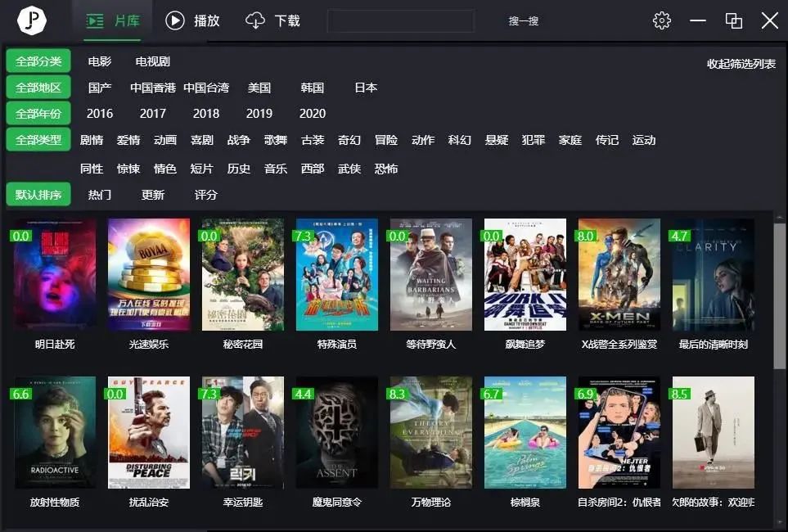Select the 全部年份 filter
The height and width of the screenshot is (532, 788).
[38, 114]
